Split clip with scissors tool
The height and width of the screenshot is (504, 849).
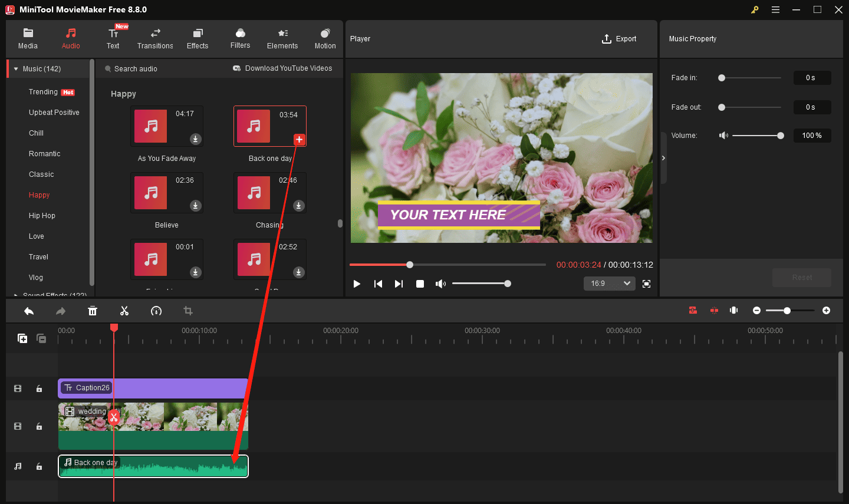pos(124,311)
